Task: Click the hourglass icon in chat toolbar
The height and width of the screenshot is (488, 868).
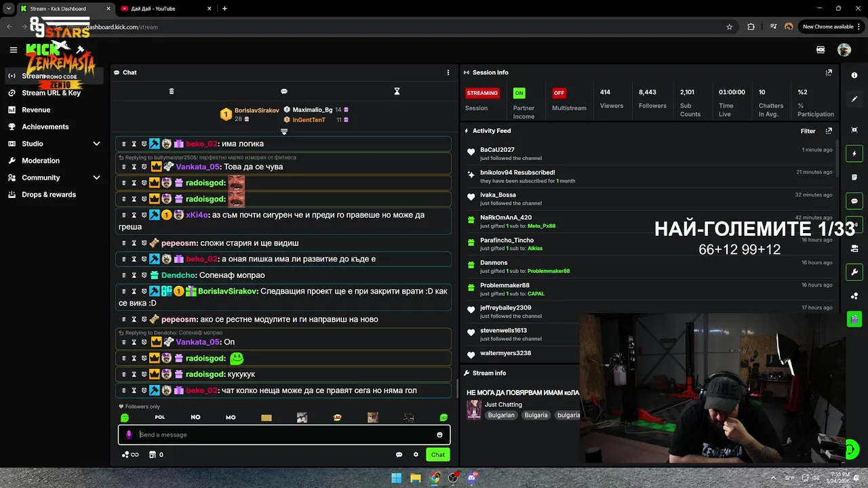Action: tap(397, 91)
